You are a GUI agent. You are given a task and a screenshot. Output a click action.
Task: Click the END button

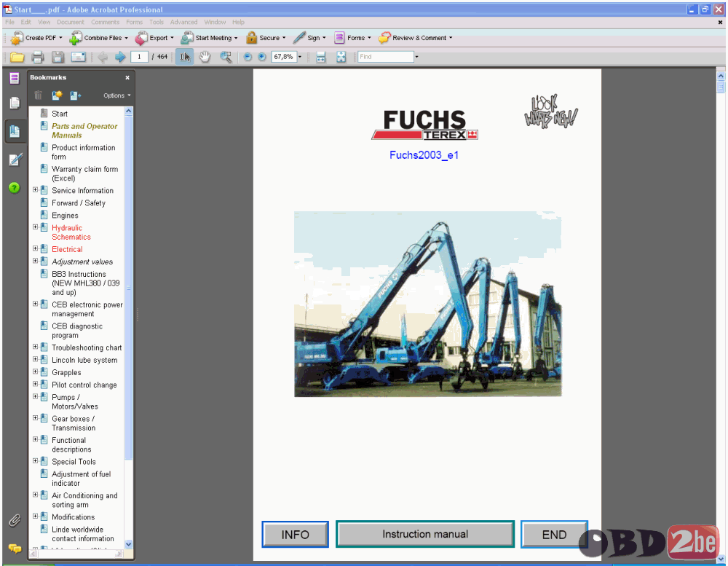[x=554, y=535]
